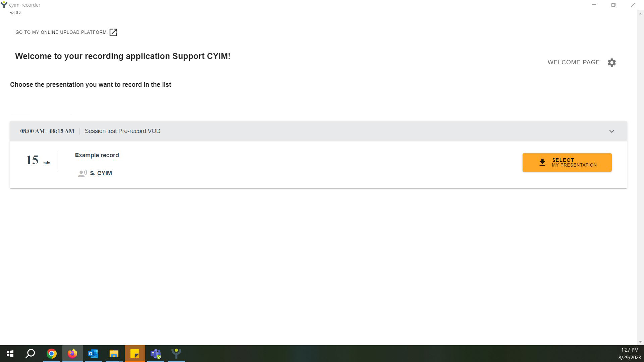Screen dimensions: 644x362
Task: Click the download arrow icon in Select button
Action: 542,163
